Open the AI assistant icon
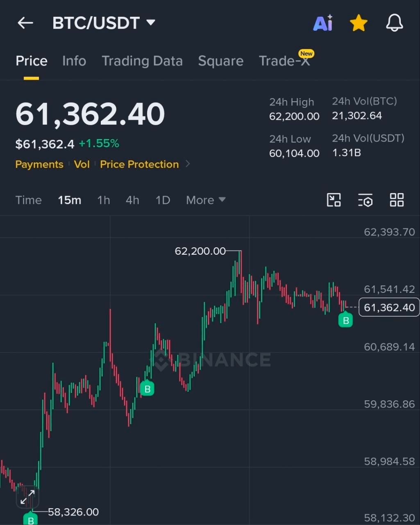The image size is (420, 525). 323,23
